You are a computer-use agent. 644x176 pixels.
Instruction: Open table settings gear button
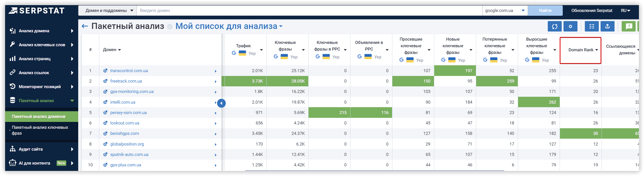pyautogui.click(x=570, y=26)
